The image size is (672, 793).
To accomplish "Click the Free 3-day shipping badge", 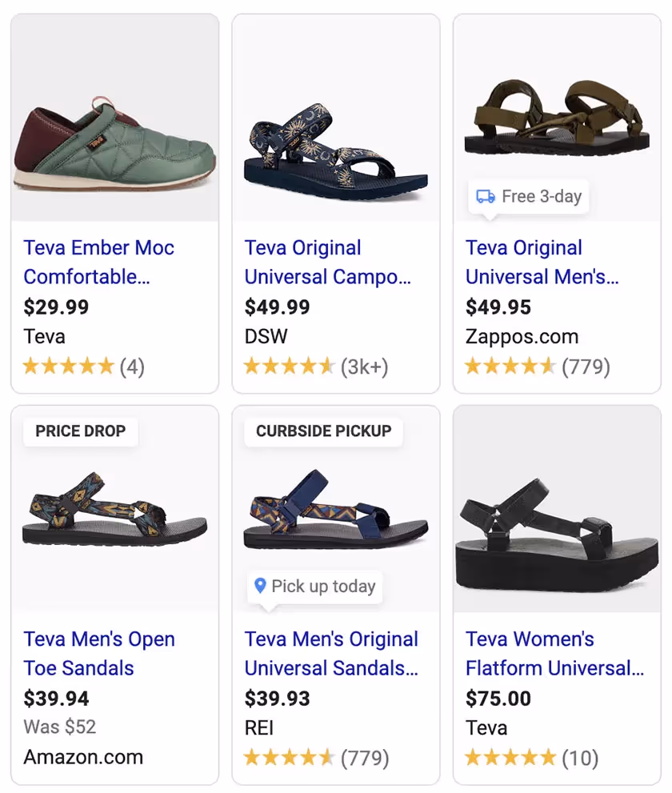I will pyautogui.click(x=527, y=196).
